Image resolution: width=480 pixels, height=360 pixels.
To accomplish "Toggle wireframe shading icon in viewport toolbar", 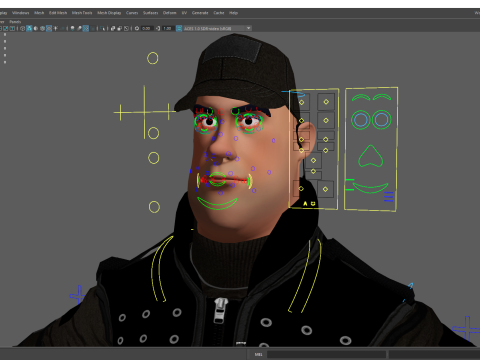I will click(22, 28).
